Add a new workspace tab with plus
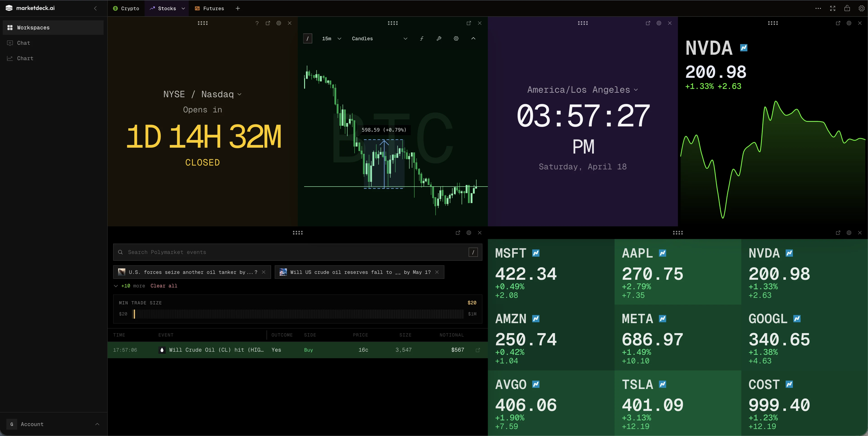Viewport: 868px width, 436px height. click(x=238, y=8)
